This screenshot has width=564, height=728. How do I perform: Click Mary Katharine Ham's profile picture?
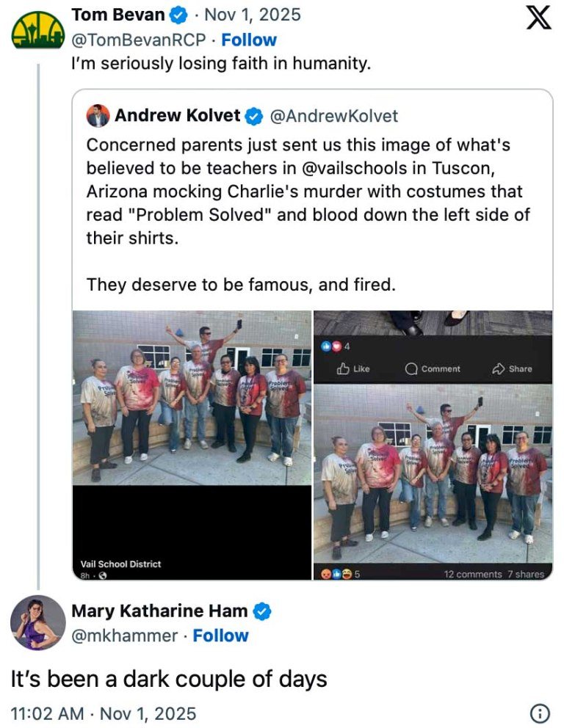tap(38, 622)
